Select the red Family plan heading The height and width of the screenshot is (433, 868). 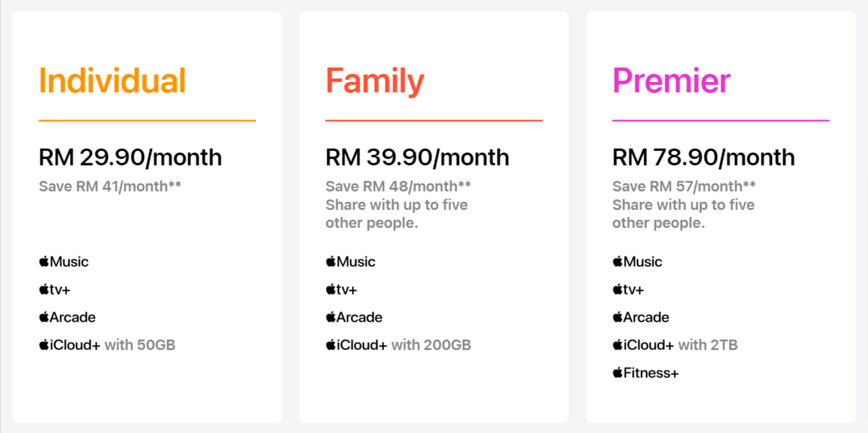tap(375, 81)
